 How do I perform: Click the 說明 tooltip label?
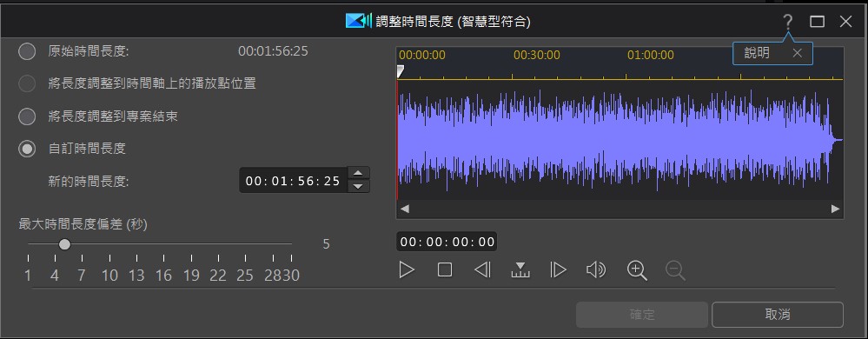pyautogui.click(x=757, y=53)
